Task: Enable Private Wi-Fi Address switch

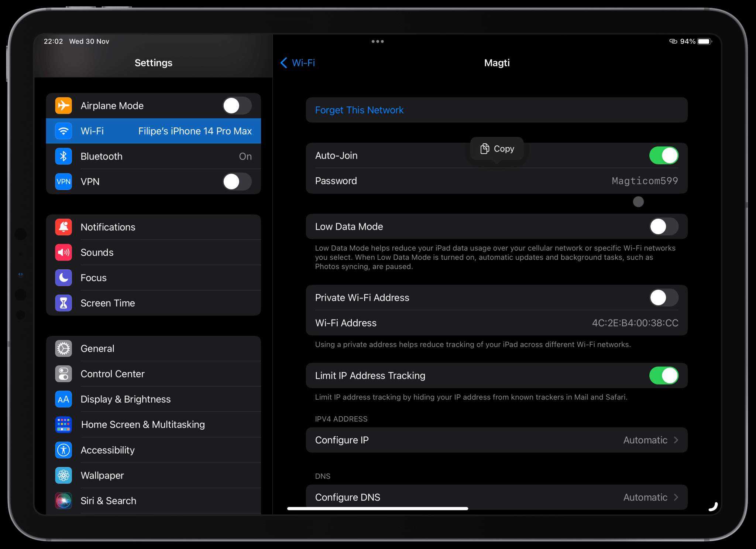Action: pyautogui.click(x=663, y=298)
